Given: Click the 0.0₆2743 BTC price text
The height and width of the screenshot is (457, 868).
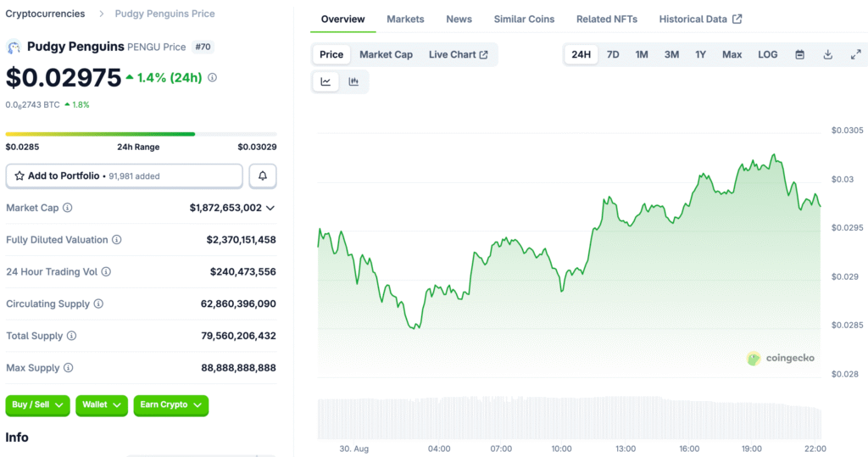Looking at the screenshot, I should coord(33,104).
